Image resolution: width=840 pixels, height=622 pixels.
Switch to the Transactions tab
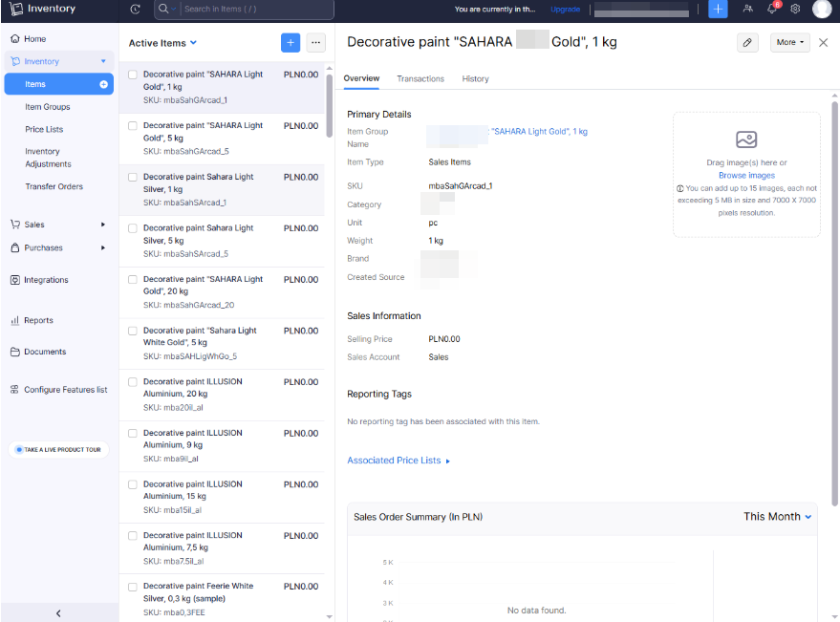[x=420, y=78]
